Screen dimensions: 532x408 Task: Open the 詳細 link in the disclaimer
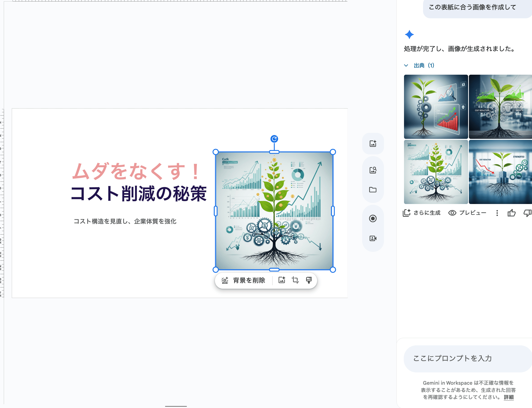509,397
